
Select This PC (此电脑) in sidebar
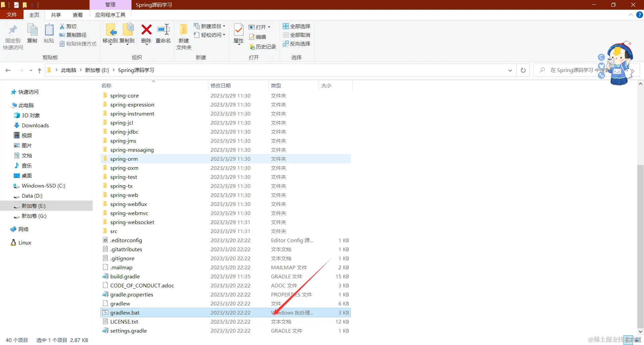click(23, 106)
